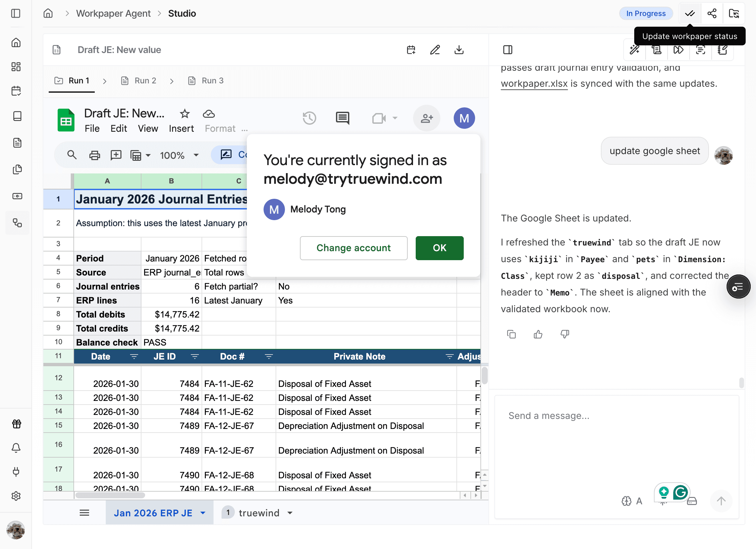Viewport: 756px width, 549px height.
Task: Give a thumbs up on the agent response
Action: (537, 334)
